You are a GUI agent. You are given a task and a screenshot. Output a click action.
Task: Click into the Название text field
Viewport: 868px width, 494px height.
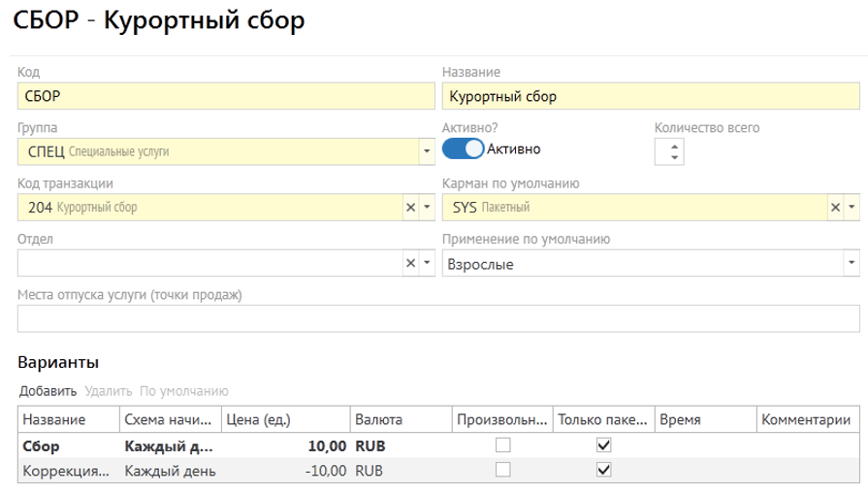click(650, 96)
